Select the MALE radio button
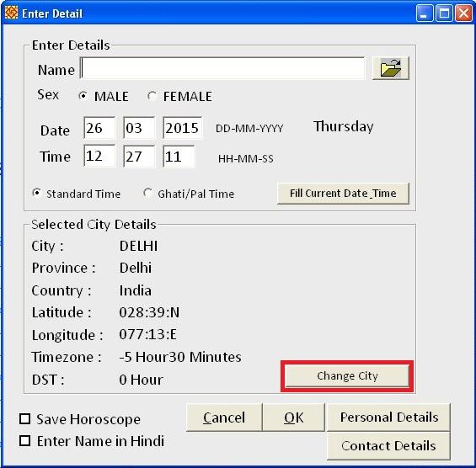Viewport: 476px width, 468px height. pos(83,96)
